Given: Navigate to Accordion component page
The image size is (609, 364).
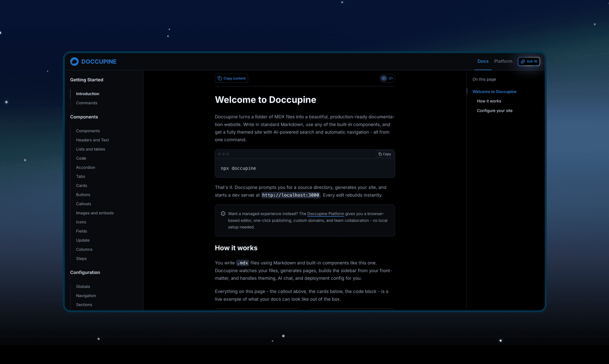Looking at the screenshot, I should 85,168.
